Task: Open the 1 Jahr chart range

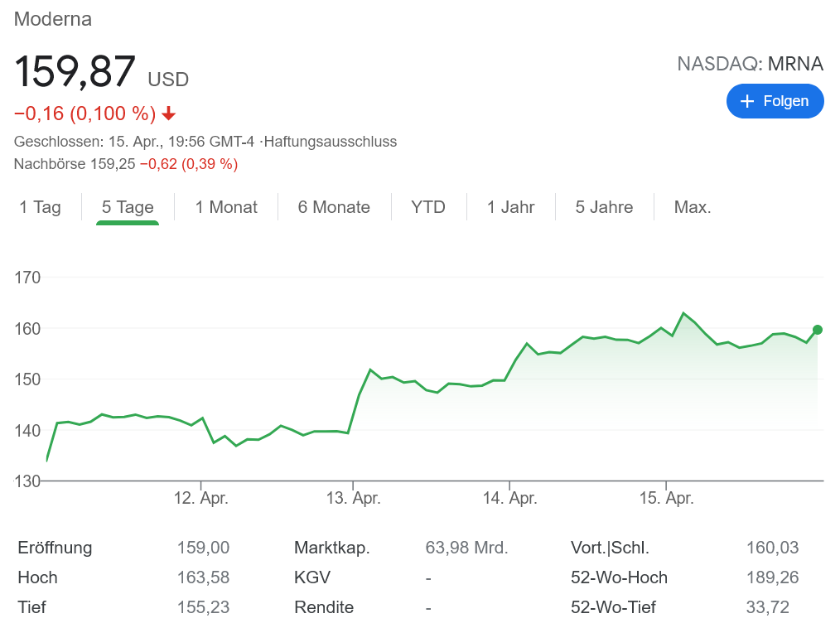Action: coord(510,207)
